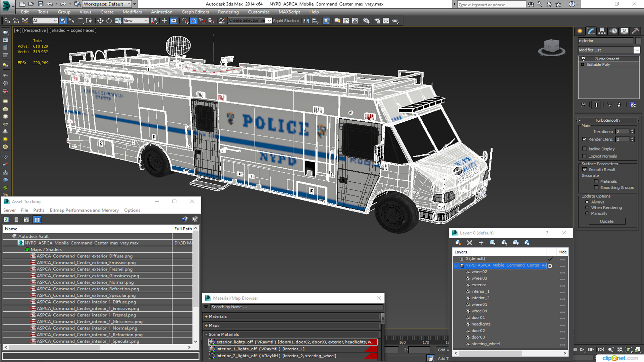644x362 pixels.
Task: Refresh Asset Tracking list icon
Action: (x=6, y=220)
